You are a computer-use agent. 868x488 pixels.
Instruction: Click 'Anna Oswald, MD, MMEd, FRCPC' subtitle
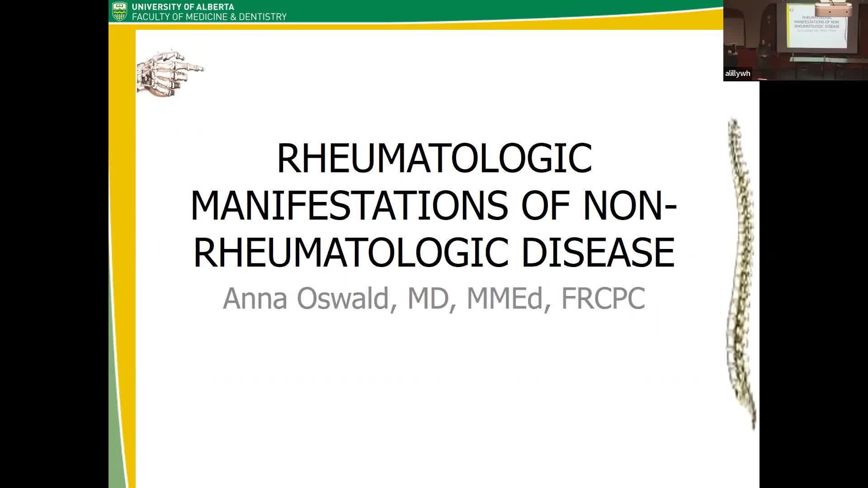click(434, 298)
